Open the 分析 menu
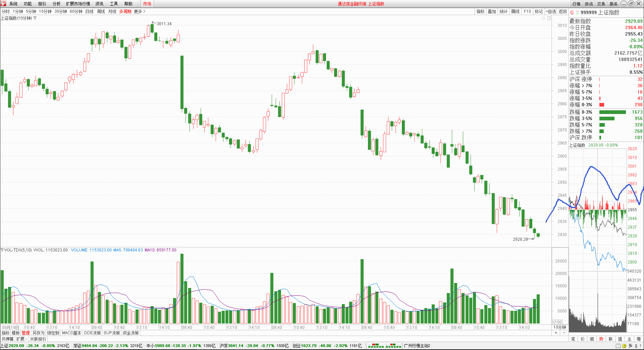Image resolution: width=644 pixels, height=350 pixels. (56, 4)
